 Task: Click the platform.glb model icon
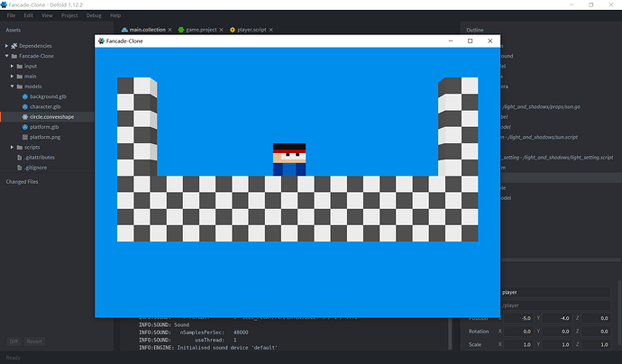(24, 127)
